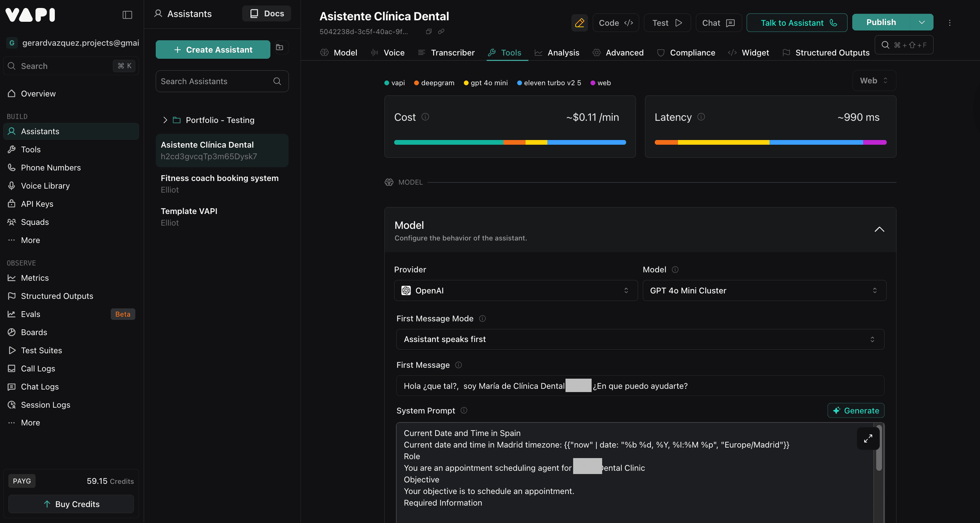The image size is (980, 523).
Task: Click the Talk to Assistant button
Action: pos(797,23)
